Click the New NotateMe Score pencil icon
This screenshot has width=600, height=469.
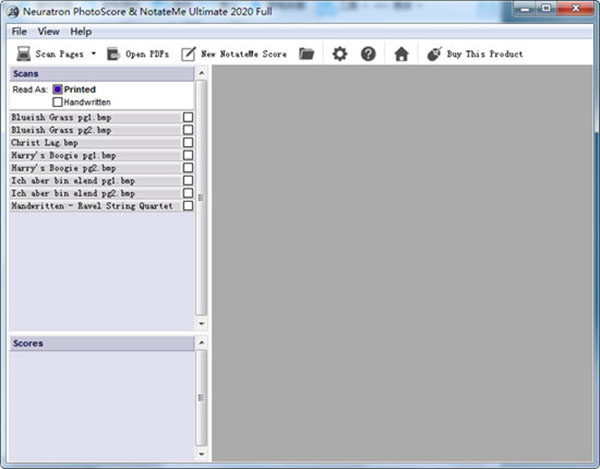pyautogui.click(x=188, y=54)
